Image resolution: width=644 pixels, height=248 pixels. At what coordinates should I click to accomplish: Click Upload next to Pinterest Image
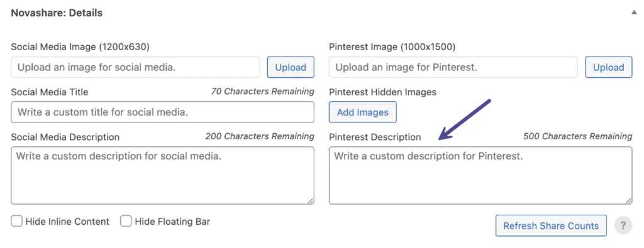pos(608,67)
